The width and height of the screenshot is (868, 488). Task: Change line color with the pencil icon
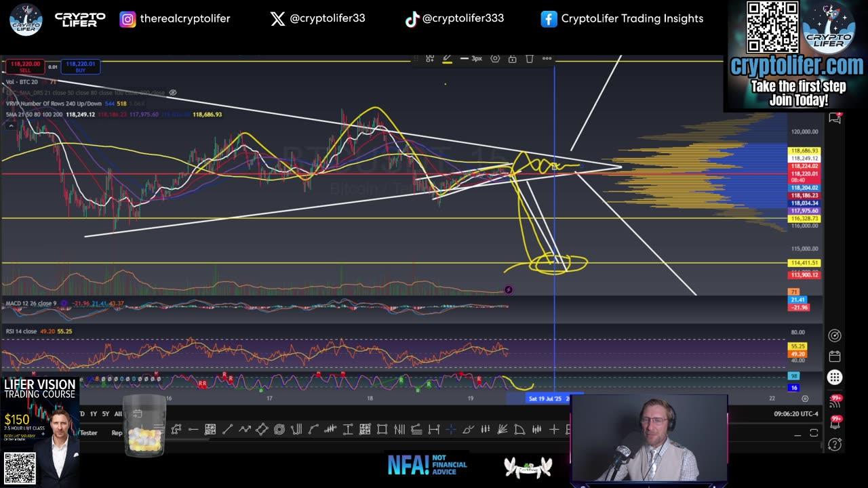(447, 58)
